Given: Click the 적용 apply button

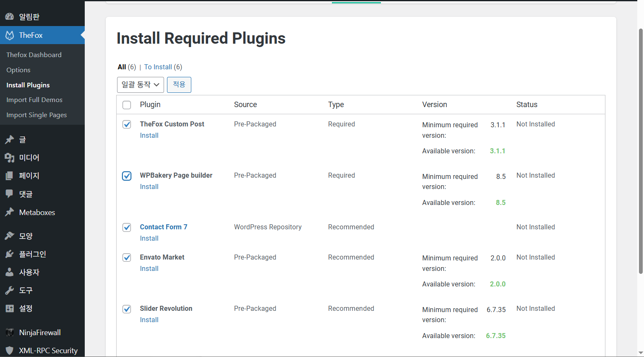Looking at the screenshot, I should pyautogui.click(x=179, y=85).
